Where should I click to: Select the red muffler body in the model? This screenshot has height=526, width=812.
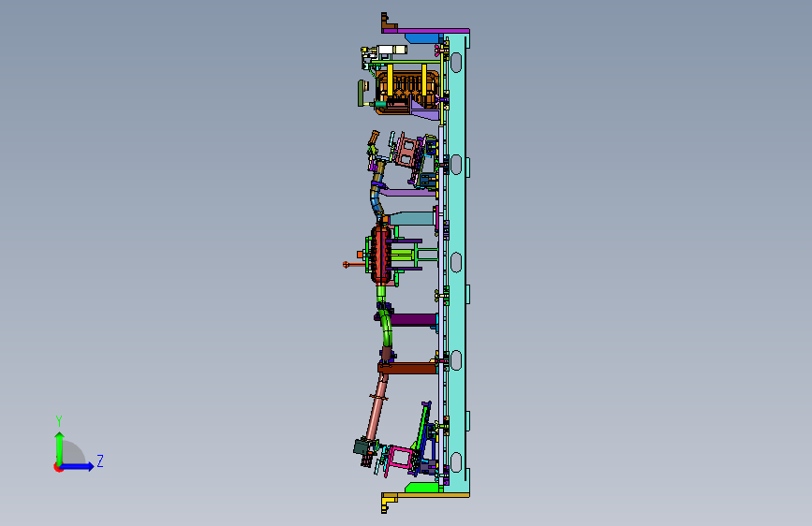point(382,256)
